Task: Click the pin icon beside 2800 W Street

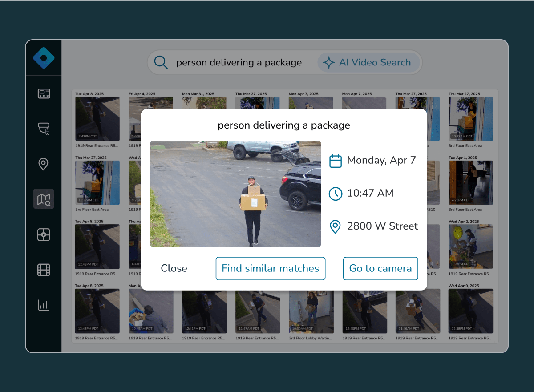Action: 336,227
